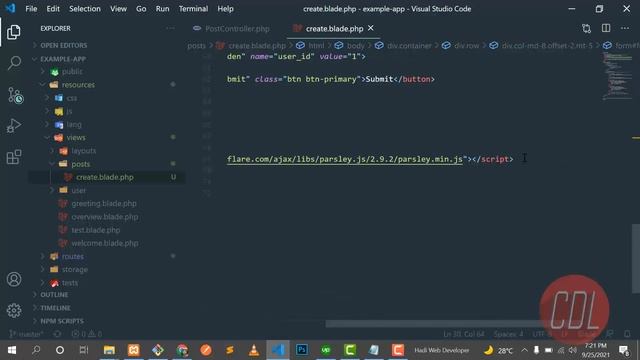The width and height of the screenshot is (640, 360).
Task: Expand the css folder
Action: coord(71,98)
